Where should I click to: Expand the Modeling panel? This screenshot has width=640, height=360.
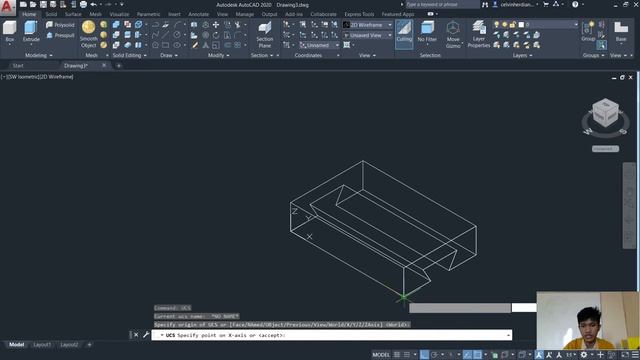tap(38, 56)
